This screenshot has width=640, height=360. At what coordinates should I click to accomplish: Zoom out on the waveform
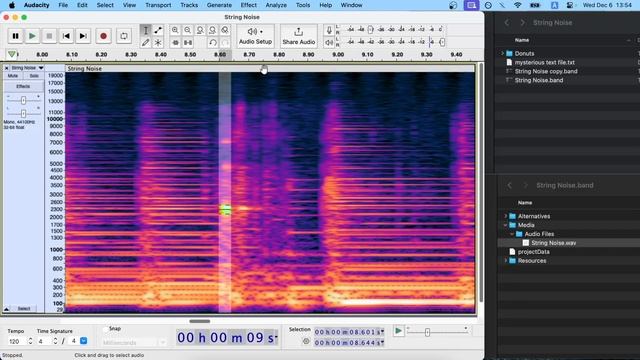click(x=187, y=30)
